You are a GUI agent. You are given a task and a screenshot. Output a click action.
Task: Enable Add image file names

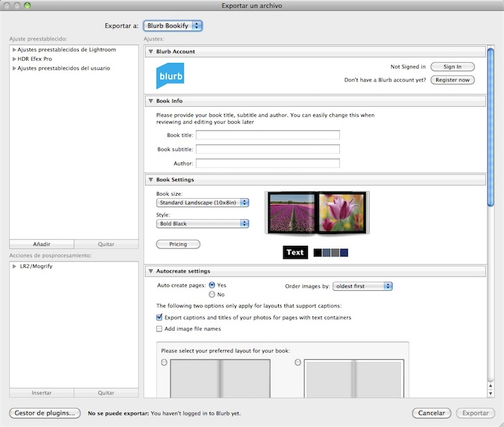[159, 329]
